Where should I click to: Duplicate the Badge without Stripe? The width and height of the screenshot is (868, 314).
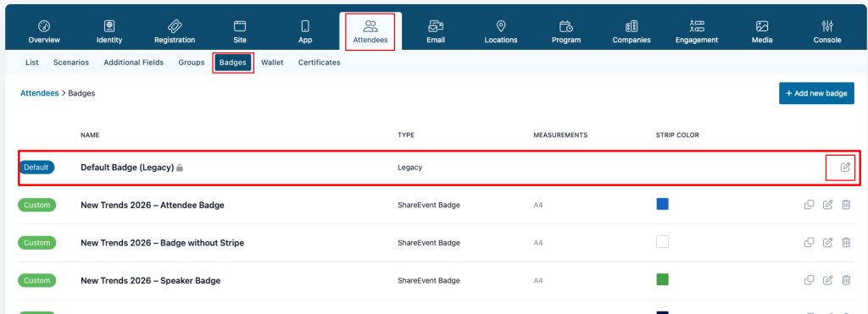pos(809,242)
